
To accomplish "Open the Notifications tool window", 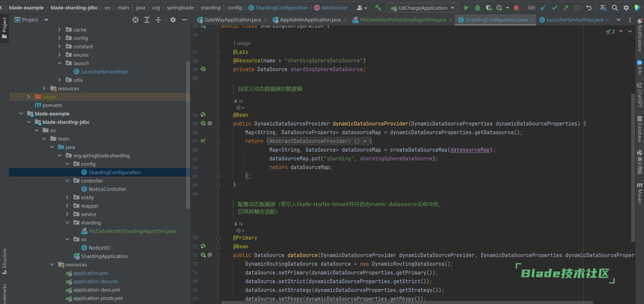I will pos(640,35).
